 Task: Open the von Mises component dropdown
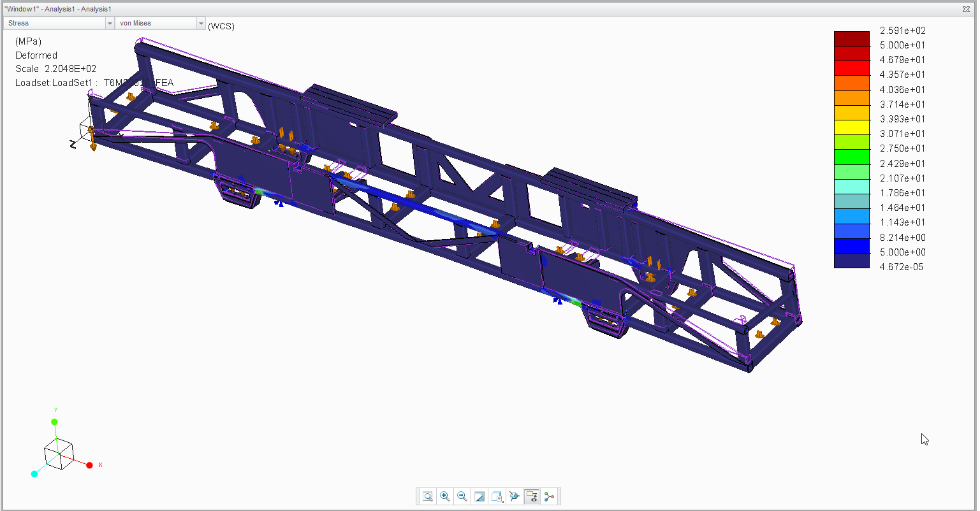click(200, 22)
